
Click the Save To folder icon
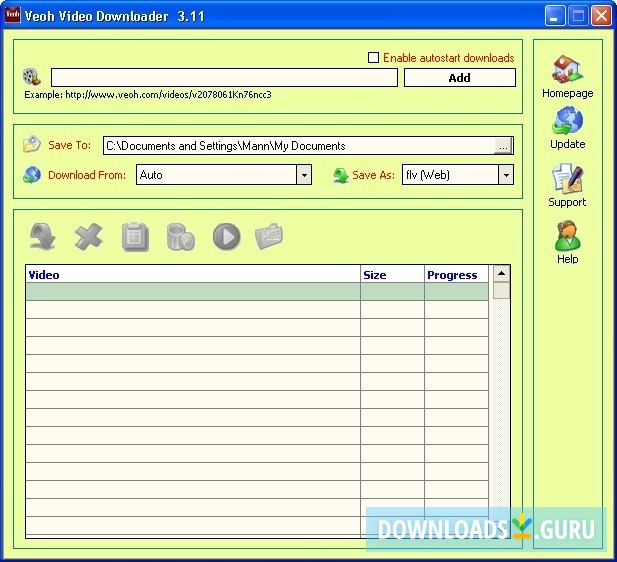coord(31,144)
